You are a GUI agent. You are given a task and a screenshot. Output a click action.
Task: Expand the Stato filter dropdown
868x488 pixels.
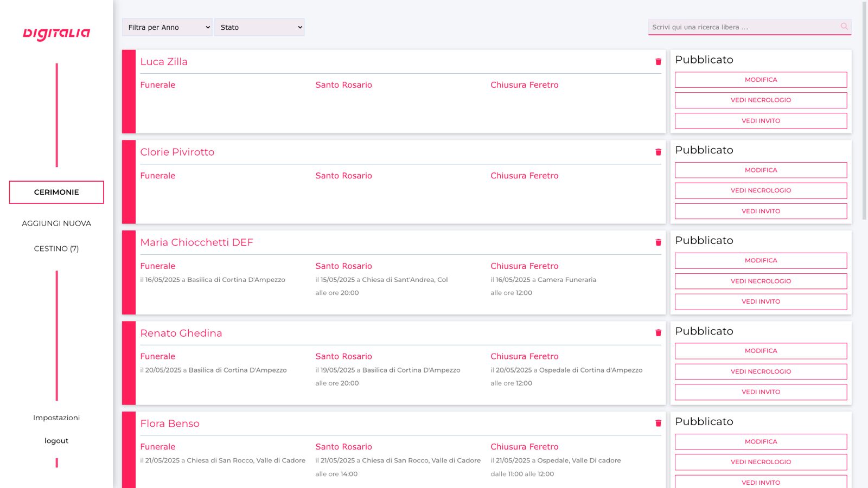tap(259, 27)
